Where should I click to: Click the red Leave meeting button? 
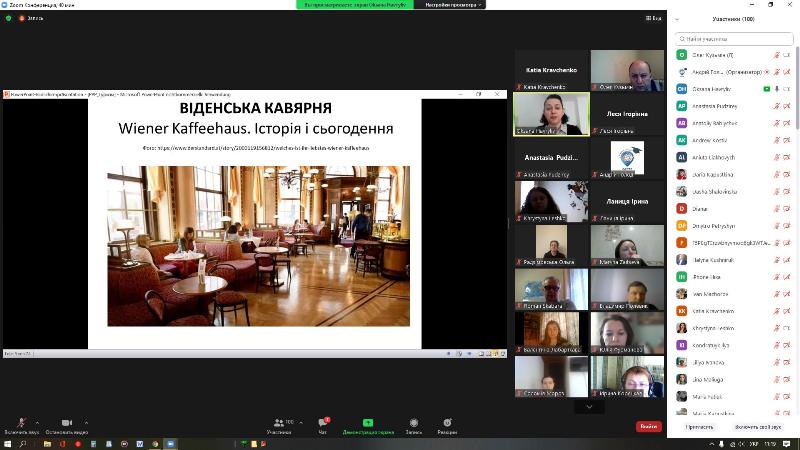[x=648, y=426]
